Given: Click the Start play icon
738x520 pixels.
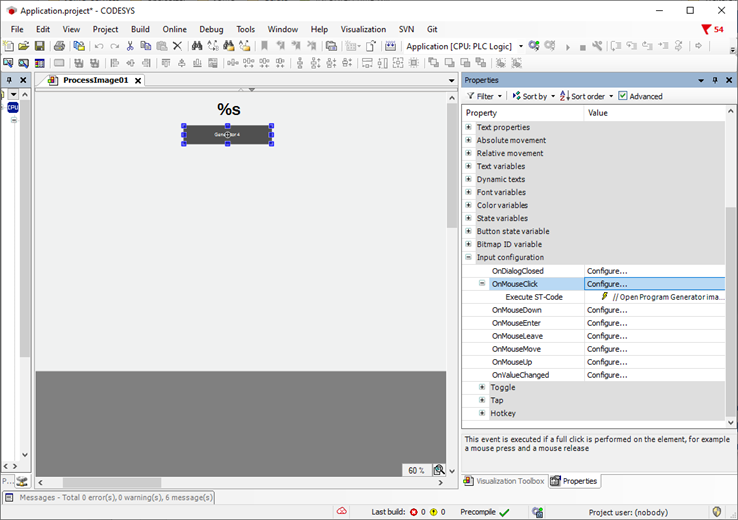Looking at the screenshot, I should coord(568,46).
